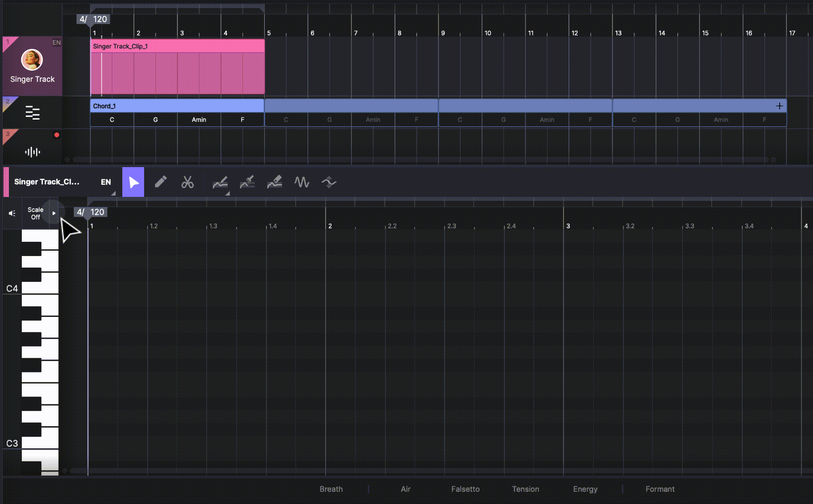Select the arrow pointer tool

pos(133,182)
